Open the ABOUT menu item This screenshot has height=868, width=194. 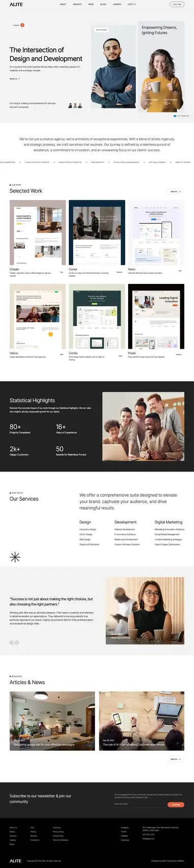tap(63, 4)
